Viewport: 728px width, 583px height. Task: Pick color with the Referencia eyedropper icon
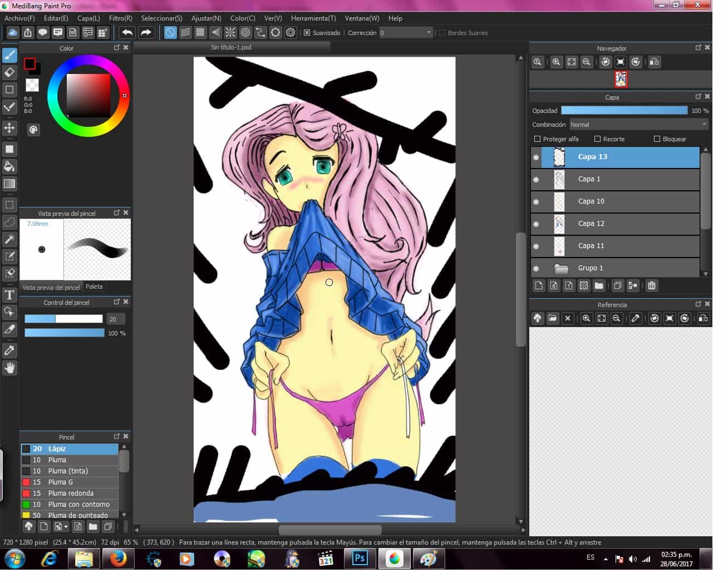click(x=635, y=318)
